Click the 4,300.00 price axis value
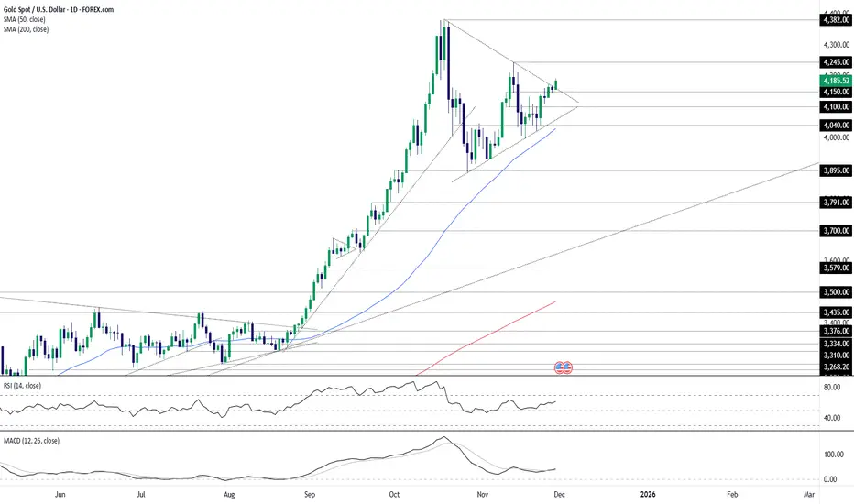Image resolution: width=854 pixels, height=504 pixels. (837, 45)
